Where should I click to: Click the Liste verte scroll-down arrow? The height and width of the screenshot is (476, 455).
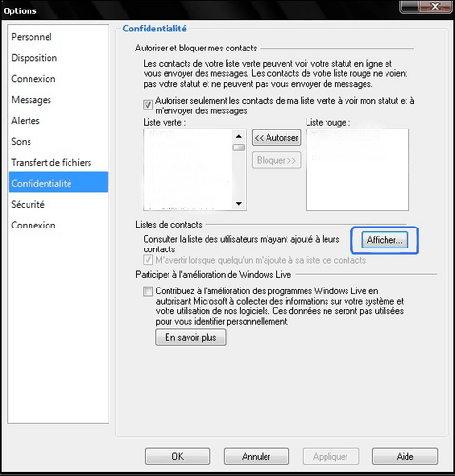pos(239,204)
